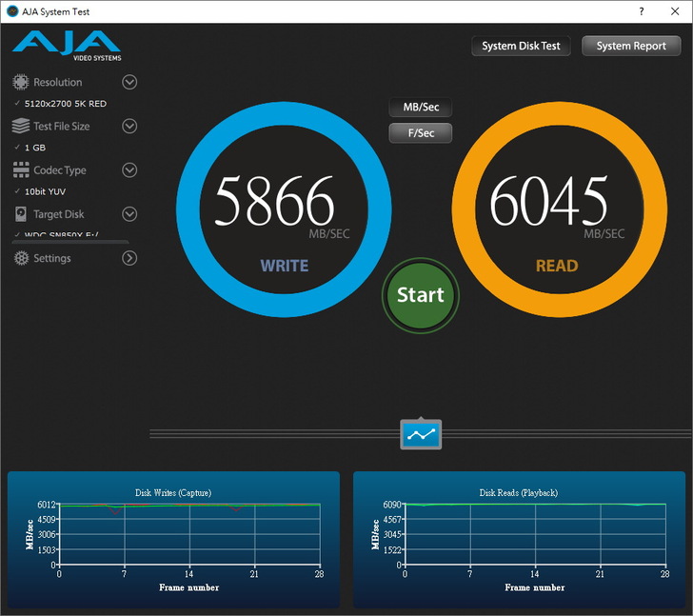The image size is (693, 616).
Task: Expand the Resolution dropdown arrow
Action: coord(129,83)
